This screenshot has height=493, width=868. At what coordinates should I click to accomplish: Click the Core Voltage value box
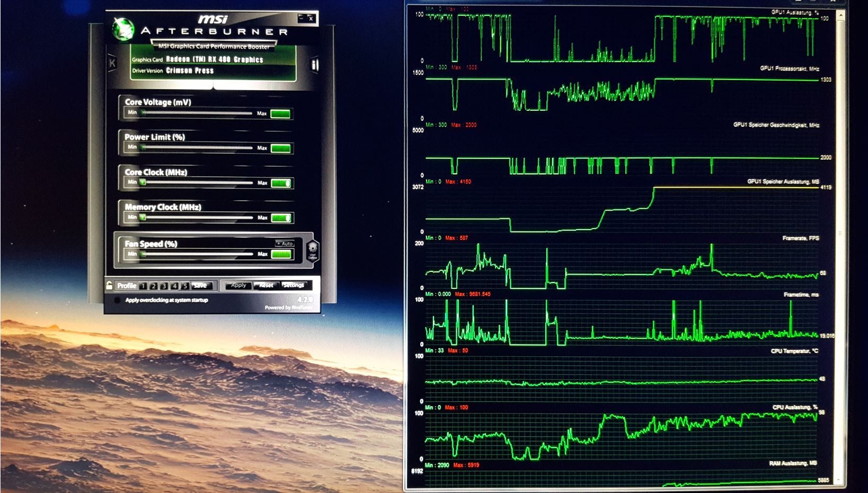[280, 113]
